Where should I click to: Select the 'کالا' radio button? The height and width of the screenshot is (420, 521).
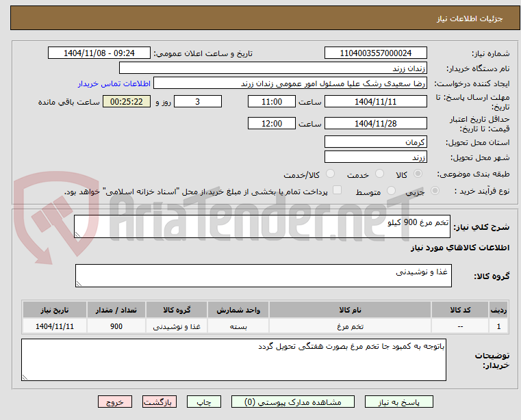418,174
